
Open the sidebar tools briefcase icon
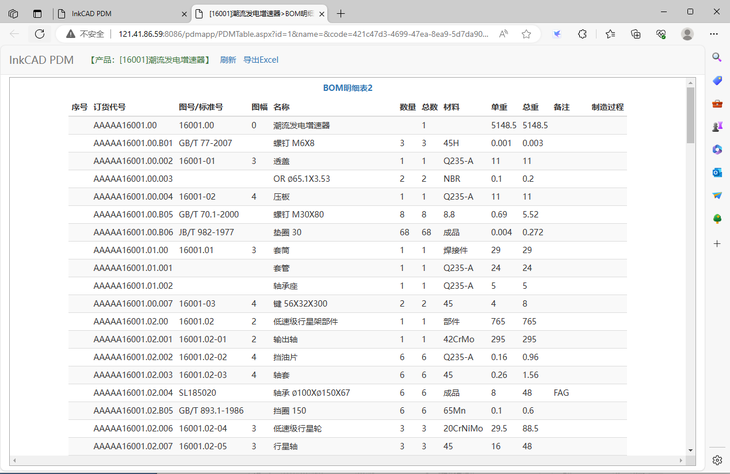pos(717,103)
